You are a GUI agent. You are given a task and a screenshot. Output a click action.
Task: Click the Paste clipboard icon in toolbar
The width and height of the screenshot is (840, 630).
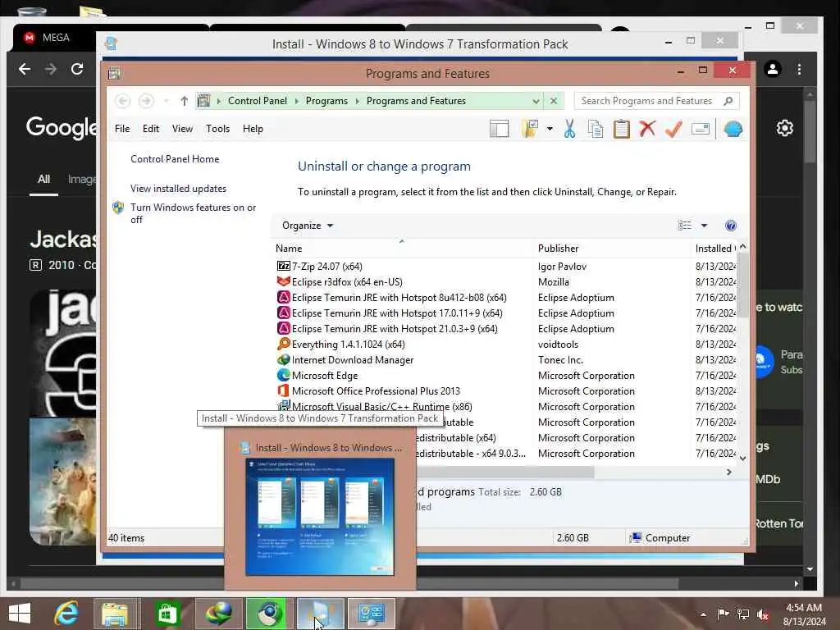[622, 129]
